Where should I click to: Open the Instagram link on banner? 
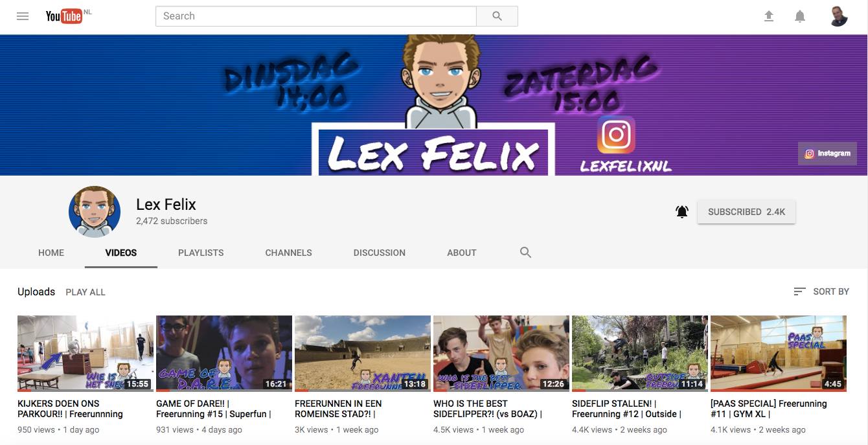click(x=827, y=154)
